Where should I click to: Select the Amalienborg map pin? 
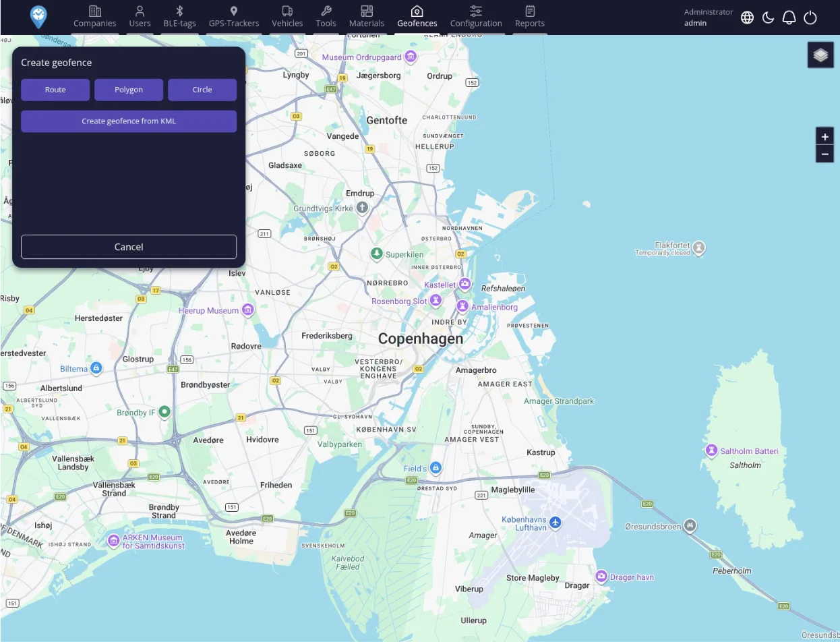[462, 306]
